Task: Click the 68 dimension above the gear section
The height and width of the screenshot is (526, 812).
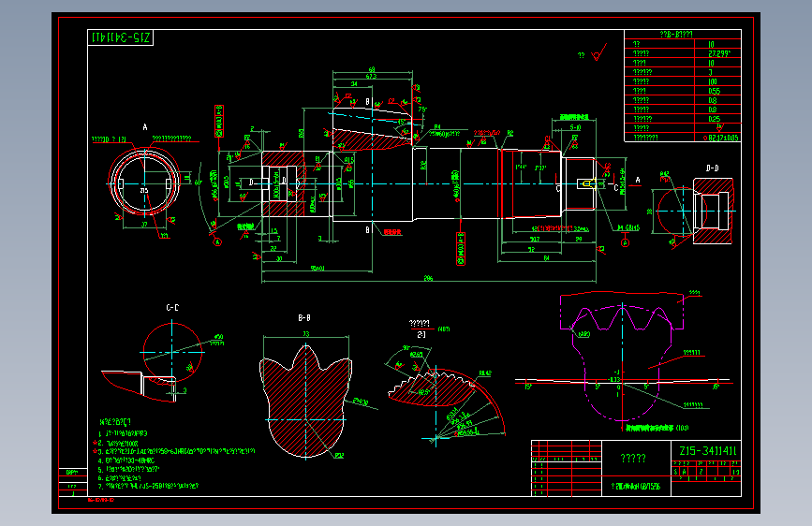Action: pyautogui.click(x=371, y=69)
